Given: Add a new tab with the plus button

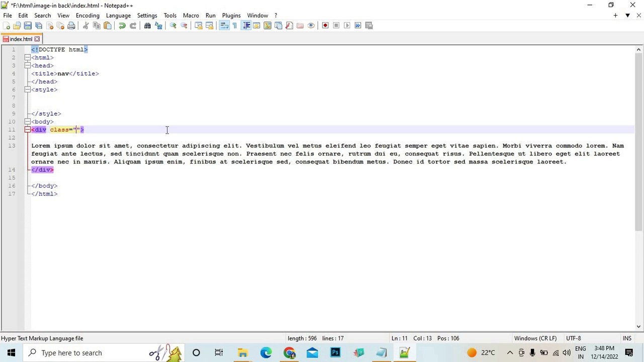Looking at the screenshot, I should (615, 16).
